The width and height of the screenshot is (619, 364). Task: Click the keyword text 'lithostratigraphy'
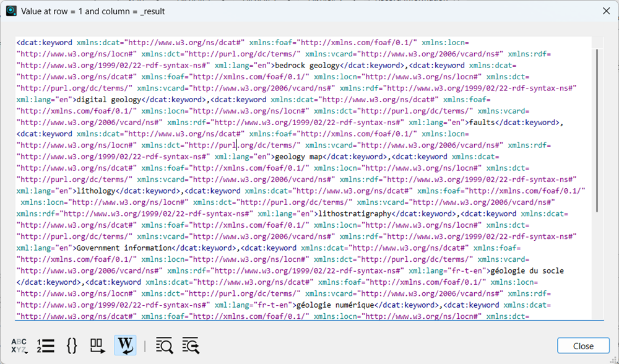pyautogui.click(x=355, y=214)
